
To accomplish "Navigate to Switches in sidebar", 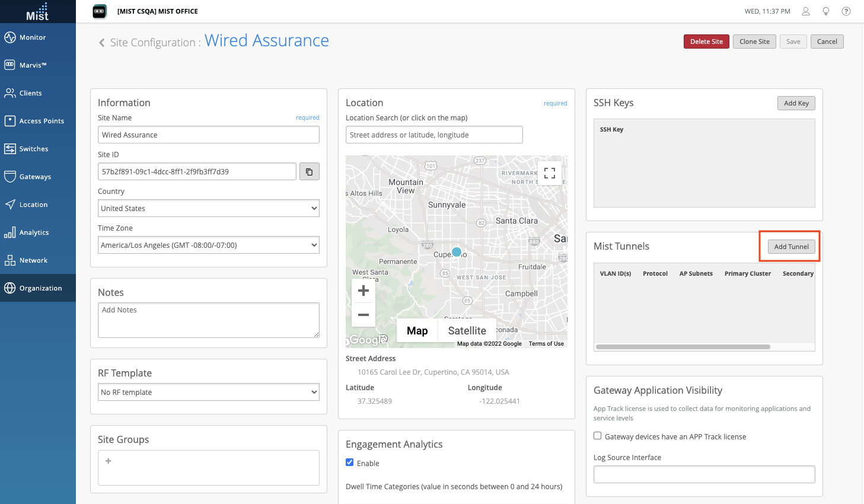I will (x=34, y=149).
